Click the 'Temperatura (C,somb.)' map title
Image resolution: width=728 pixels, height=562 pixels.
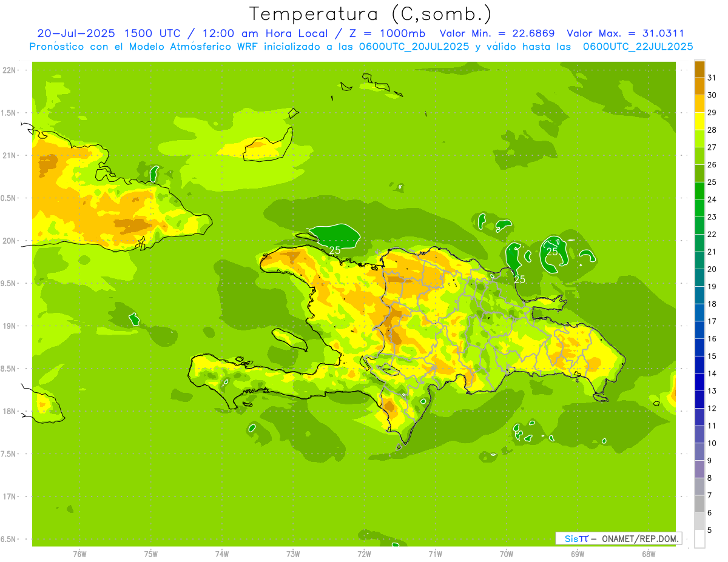[x=371, y=15]
